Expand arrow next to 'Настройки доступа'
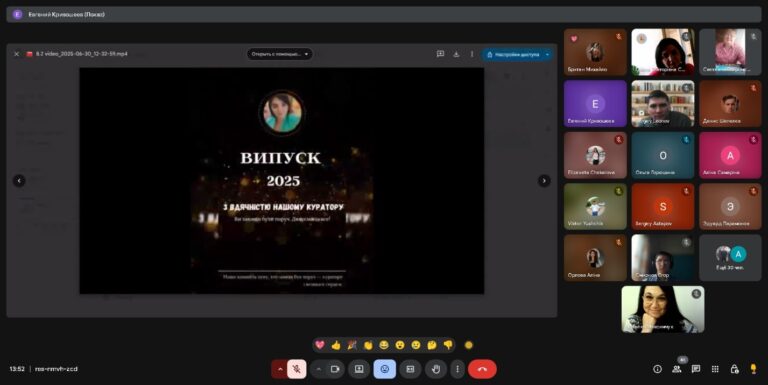This screenshot has width=768, height=385. tap(548, 54)
